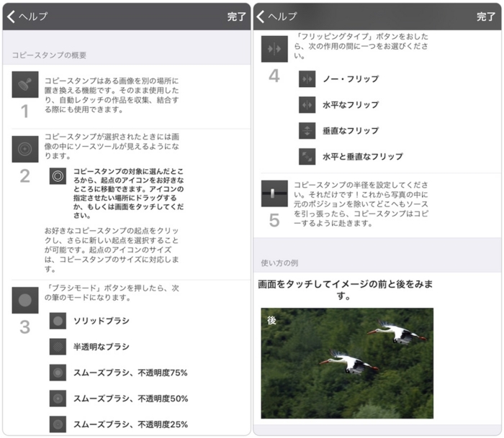Tap the source tool target icon in step 2
This screenshot has width=504, height=438.
pos(25,149)
